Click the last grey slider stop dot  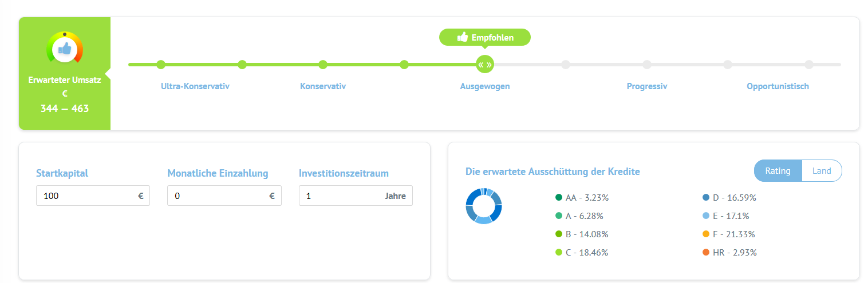(809, 65)
